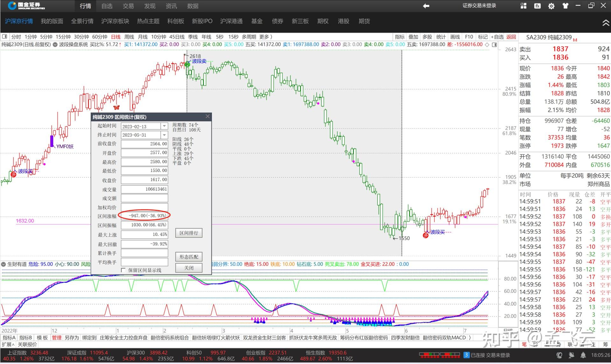Open settings gear icon
This screenshot has height=364, width=611.
click(551, 6)
